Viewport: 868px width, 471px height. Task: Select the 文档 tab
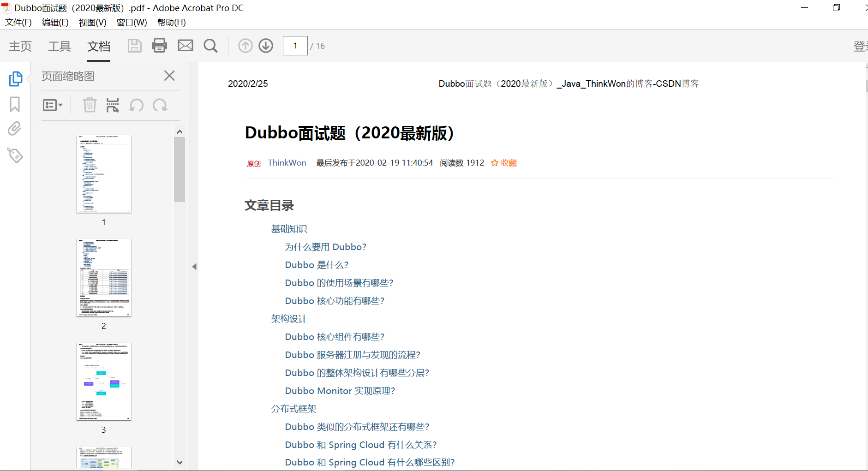click(x=99, y=46)
